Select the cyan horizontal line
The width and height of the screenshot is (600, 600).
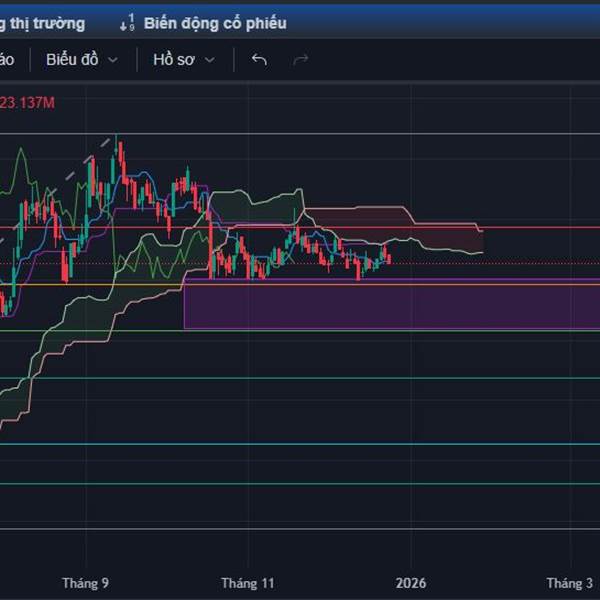coord(300,444)
